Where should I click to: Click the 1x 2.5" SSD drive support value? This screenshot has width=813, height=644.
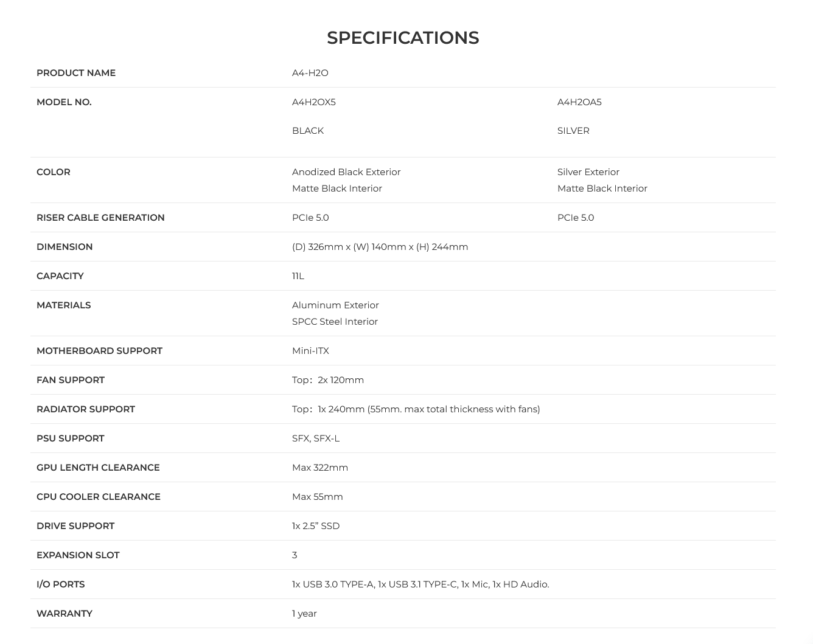316,526
